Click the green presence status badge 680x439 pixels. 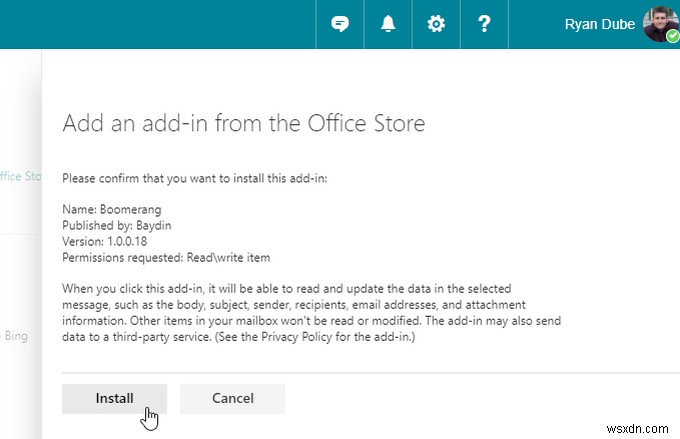coord(672,36)
